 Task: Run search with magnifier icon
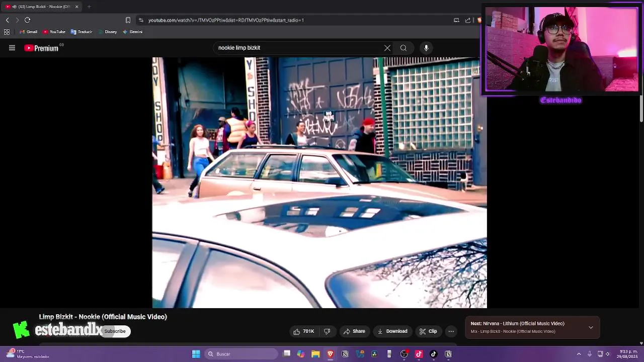[404, 48]
